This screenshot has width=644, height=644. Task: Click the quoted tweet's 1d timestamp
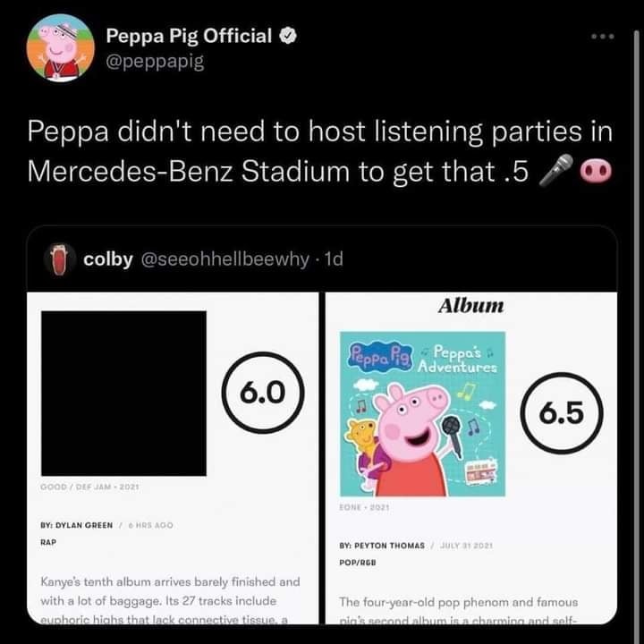click(334, 259)
